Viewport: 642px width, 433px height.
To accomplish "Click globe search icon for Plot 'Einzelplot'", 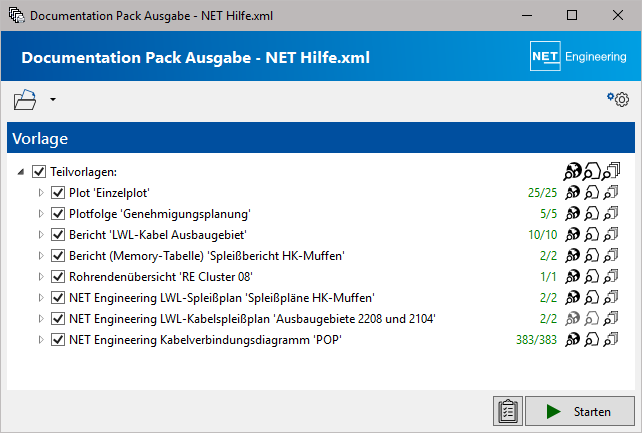I will (572, 192).
